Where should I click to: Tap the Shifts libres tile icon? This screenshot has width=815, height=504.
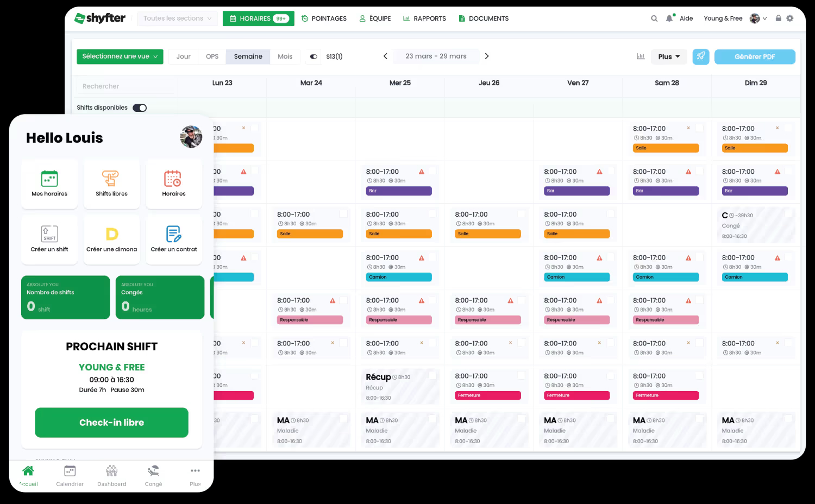(111, 179)
